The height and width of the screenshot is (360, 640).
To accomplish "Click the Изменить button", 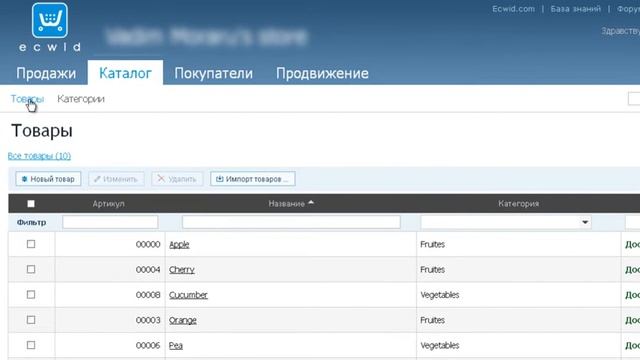I will [x=116, y=179].
